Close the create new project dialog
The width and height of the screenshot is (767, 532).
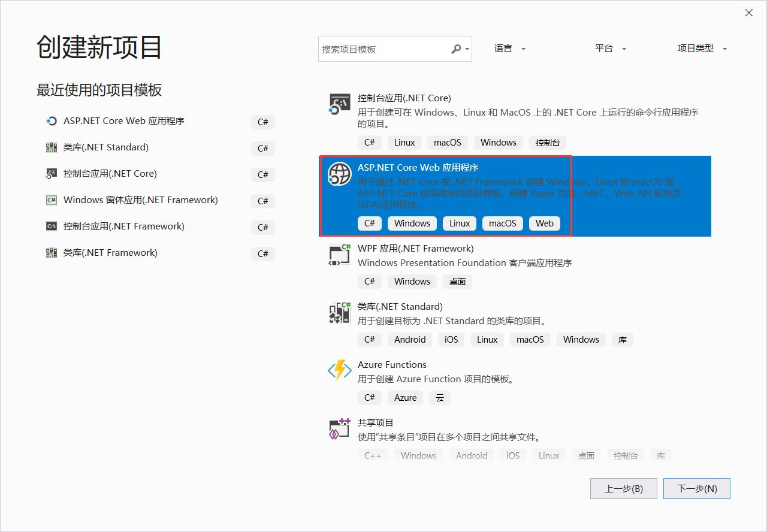pos(749,13)
